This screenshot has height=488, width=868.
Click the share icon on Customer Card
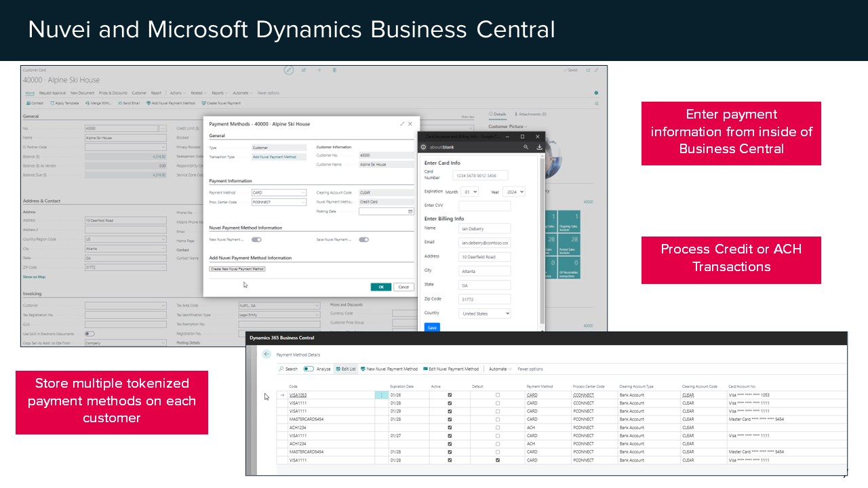point(304,70)
